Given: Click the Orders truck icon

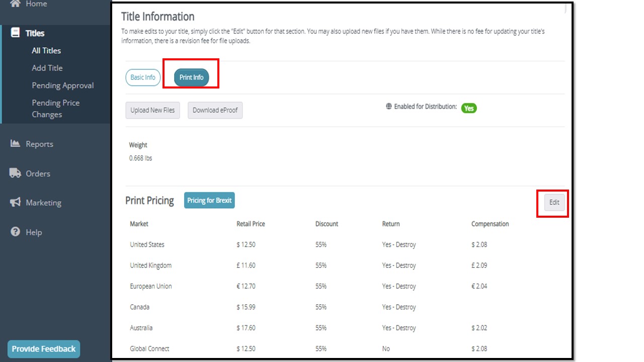Looking at the screenshot, I should pos(16,173).
